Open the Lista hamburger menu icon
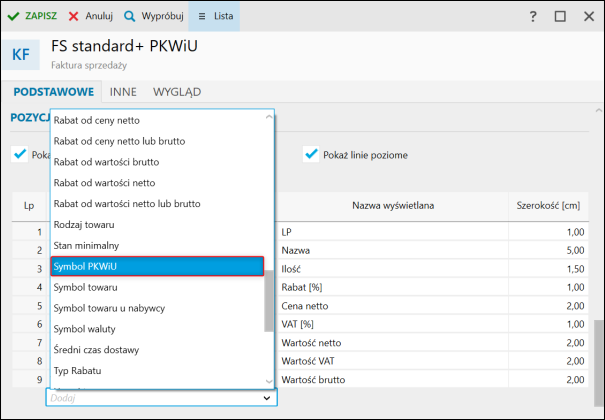The width and height of the screenshot is (605, 420). click(x=202, y=17)
